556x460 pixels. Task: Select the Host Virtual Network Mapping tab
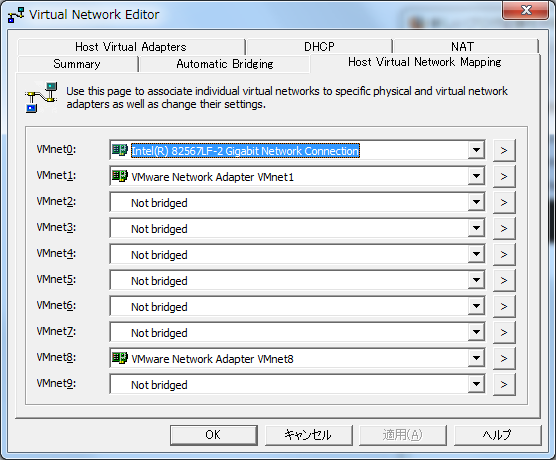point(425,62)
